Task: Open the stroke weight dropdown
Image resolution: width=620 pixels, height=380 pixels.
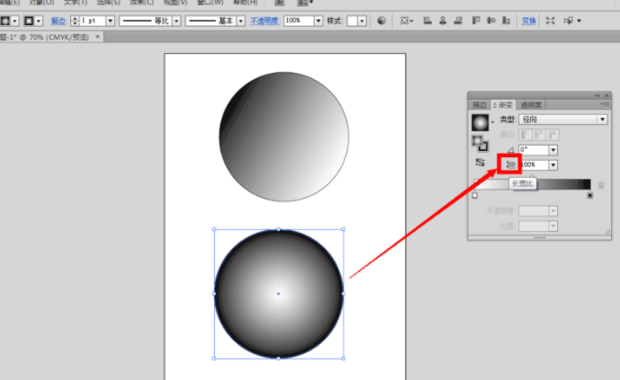Action: click(110, 21)
